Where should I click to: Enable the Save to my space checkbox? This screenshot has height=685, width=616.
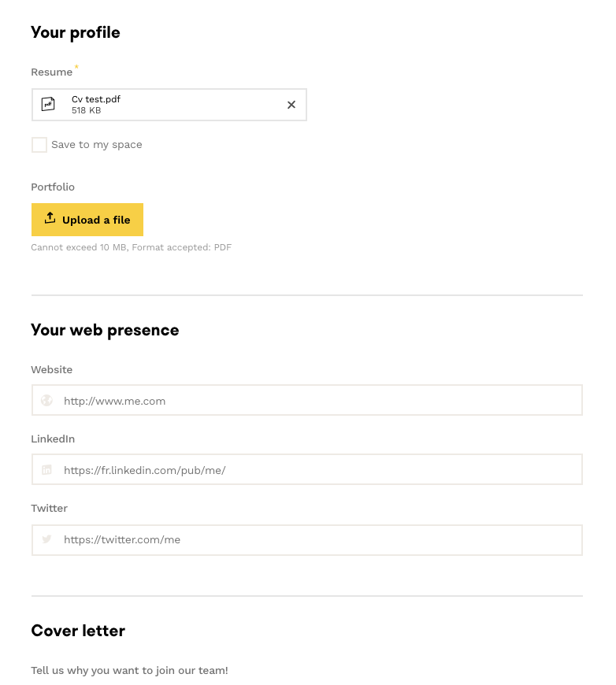pos(39,145)
